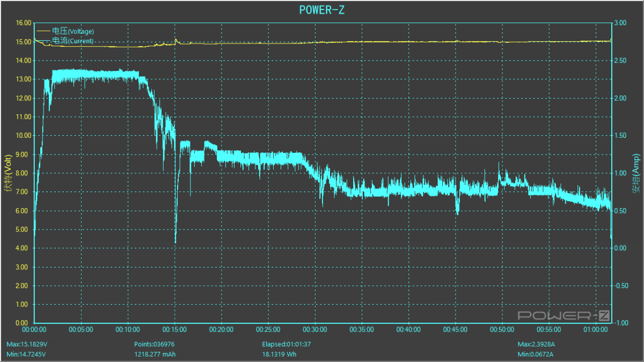Click the Min:14.7245V voltage readout
Screen dimensions: 644x362
click(25, 354)
